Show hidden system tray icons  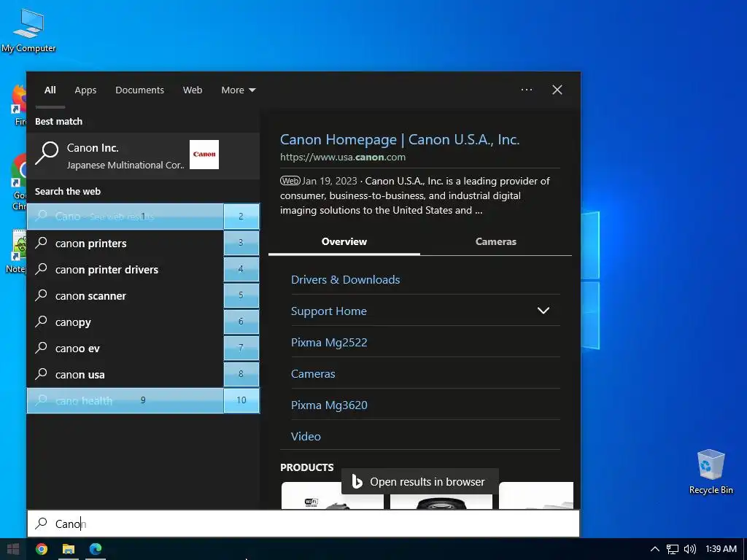pos(655,549)
